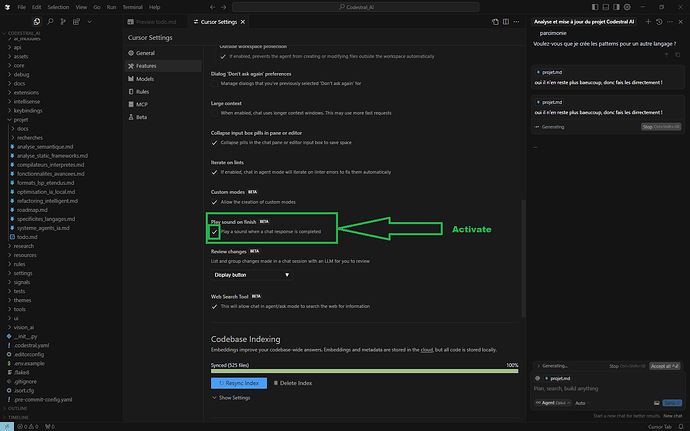Show chat history icon
690x431 pixels.
[659, 22]
